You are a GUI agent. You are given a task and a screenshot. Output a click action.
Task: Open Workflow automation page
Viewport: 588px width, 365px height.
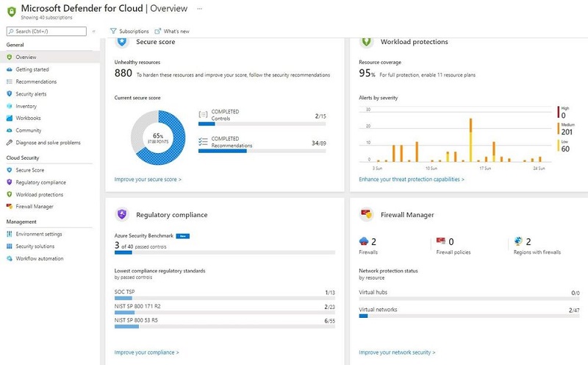tap(40, 259)
